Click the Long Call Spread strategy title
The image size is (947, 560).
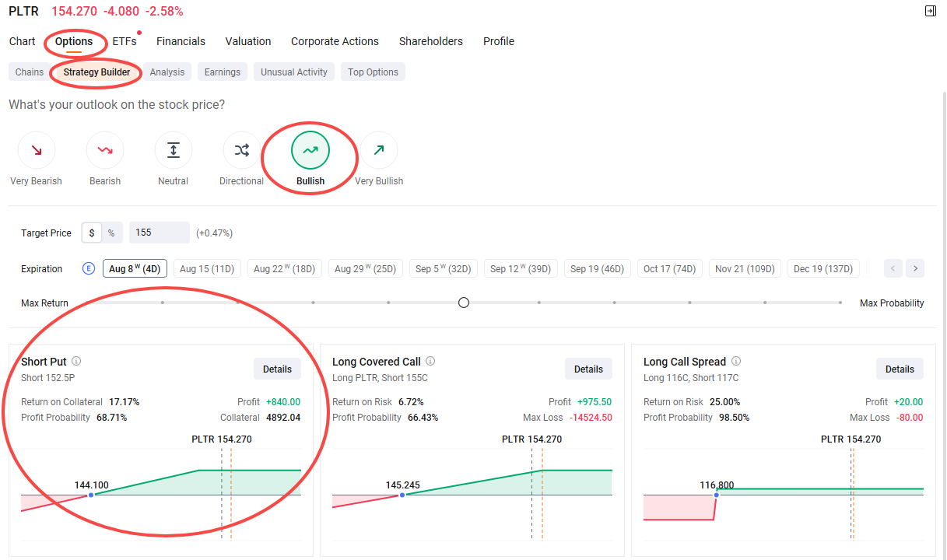(685, 362)
